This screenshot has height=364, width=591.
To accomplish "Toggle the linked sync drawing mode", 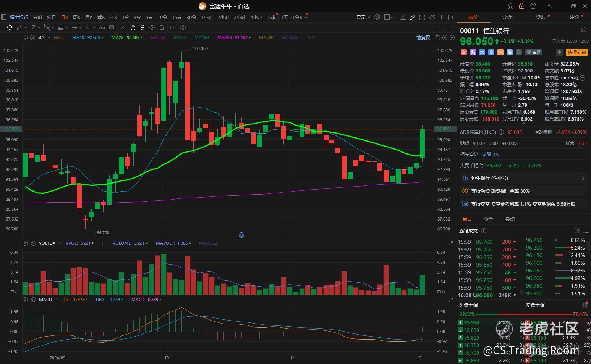I will (x=142, y=27).
